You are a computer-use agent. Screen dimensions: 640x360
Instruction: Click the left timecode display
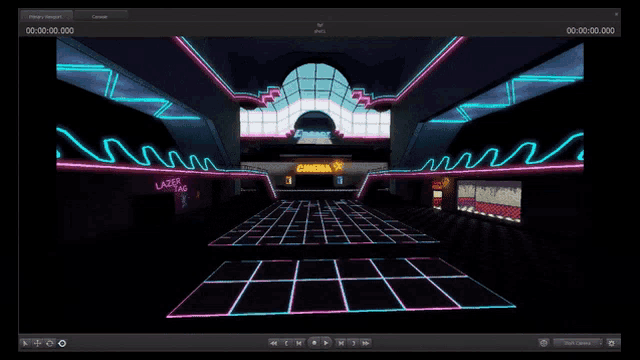point(50,31)
